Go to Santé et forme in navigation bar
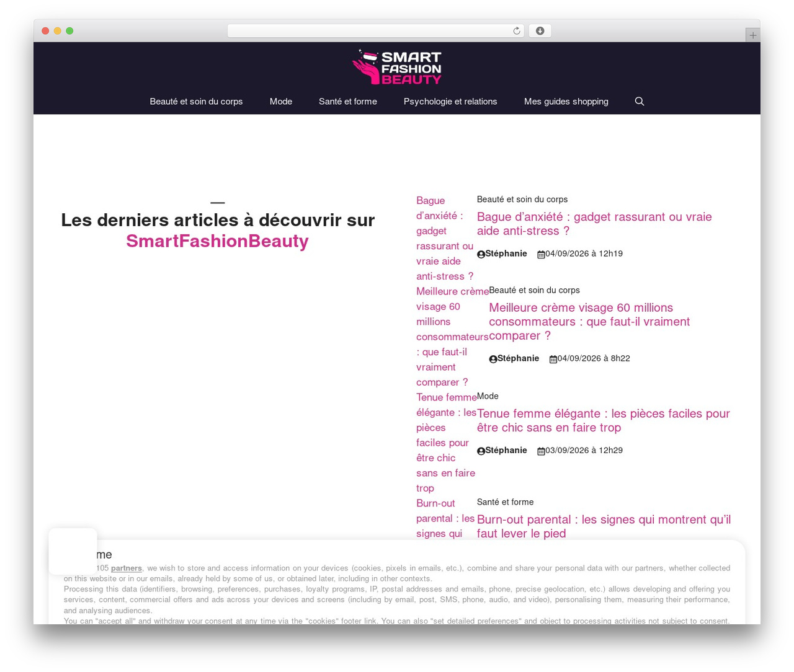Viewport: 794px width, 672px height. (x=348, y=102)
